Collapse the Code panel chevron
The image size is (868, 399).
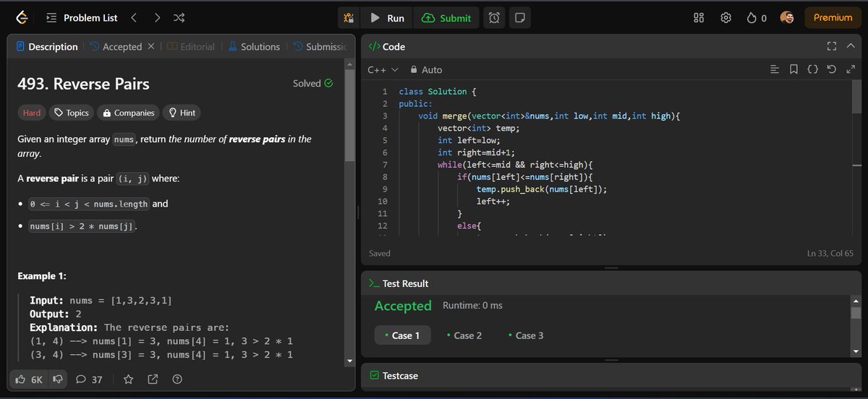click(850, 46)
